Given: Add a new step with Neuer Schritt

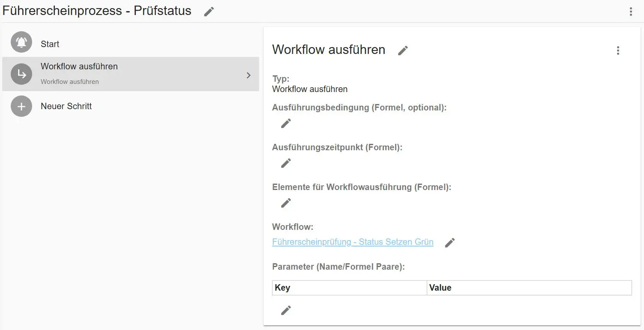Looking at the screenshot, I should tap(66, 106).
